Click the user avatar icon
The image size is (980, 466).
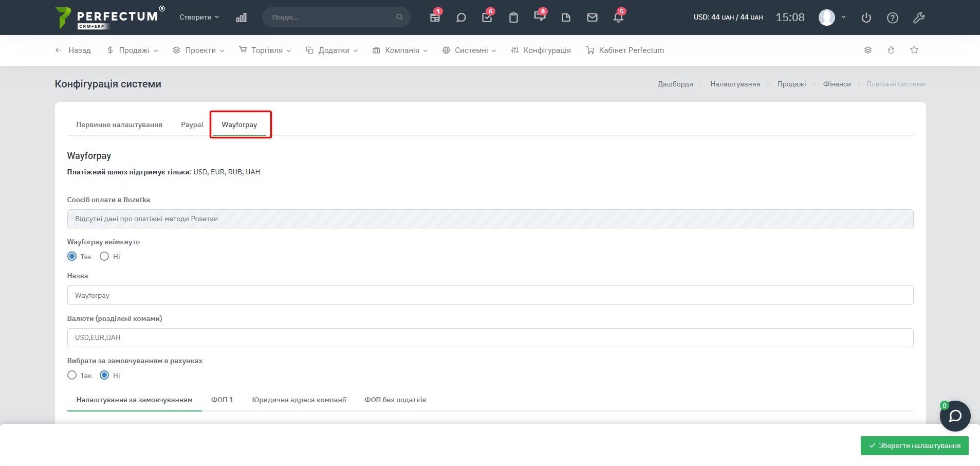(826, 17)
